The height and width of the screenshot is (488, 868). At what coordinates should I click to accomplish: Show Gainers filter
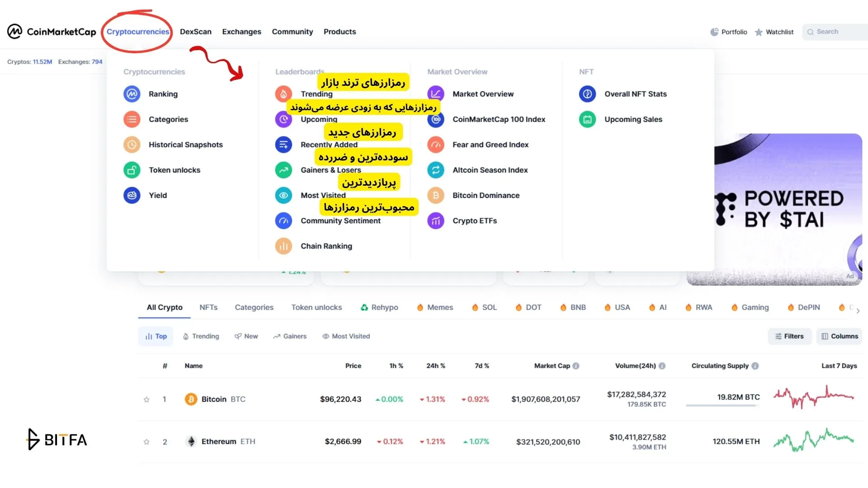tap(290, 336)
